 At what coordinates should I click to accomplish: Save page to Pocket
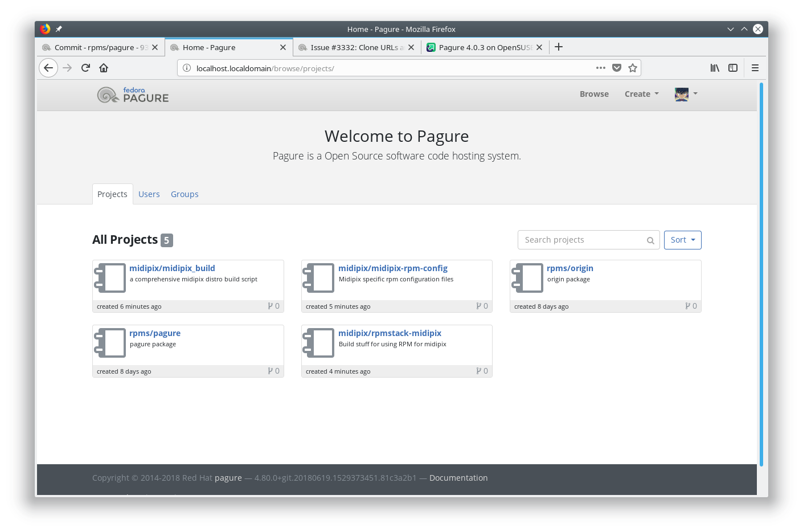click(617, 68)
